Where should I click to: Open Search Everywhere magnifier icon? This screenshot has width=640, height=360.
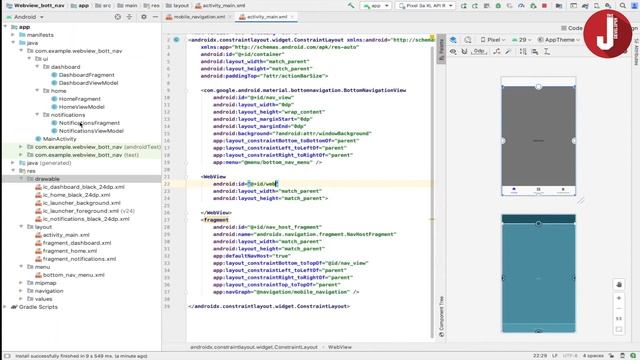[622, 6]
